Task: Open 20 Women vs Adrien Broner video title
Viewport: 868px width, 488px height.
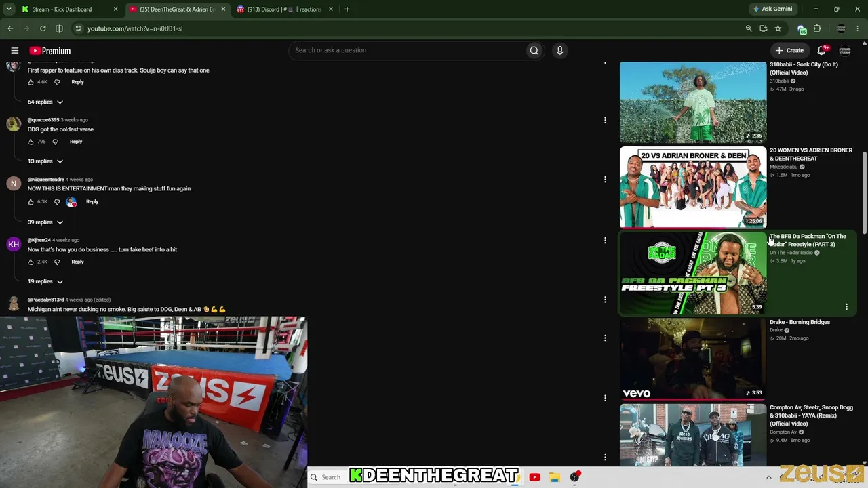Action: point(811,155)
